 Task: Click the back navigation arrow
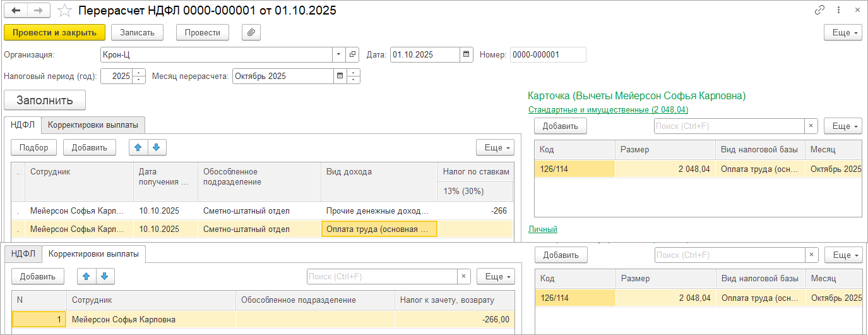tap(16, 11)
